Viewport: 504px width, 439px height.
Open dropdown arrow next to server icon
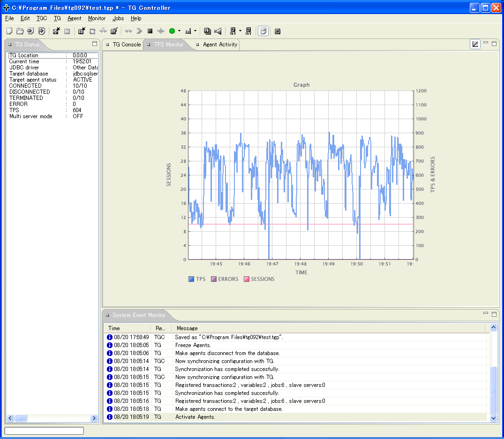240,31
